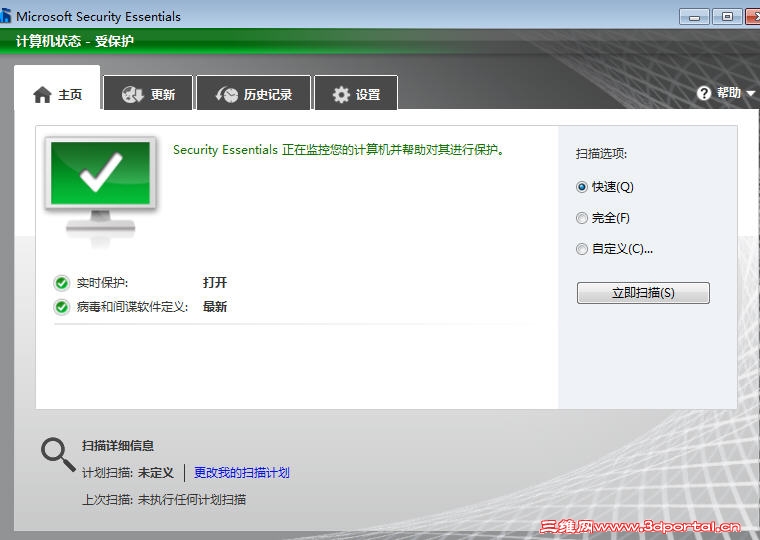This screenshot has height=540, width=760.
Task: Open 更改我的扫描计划 link
Action: [241, 472]
